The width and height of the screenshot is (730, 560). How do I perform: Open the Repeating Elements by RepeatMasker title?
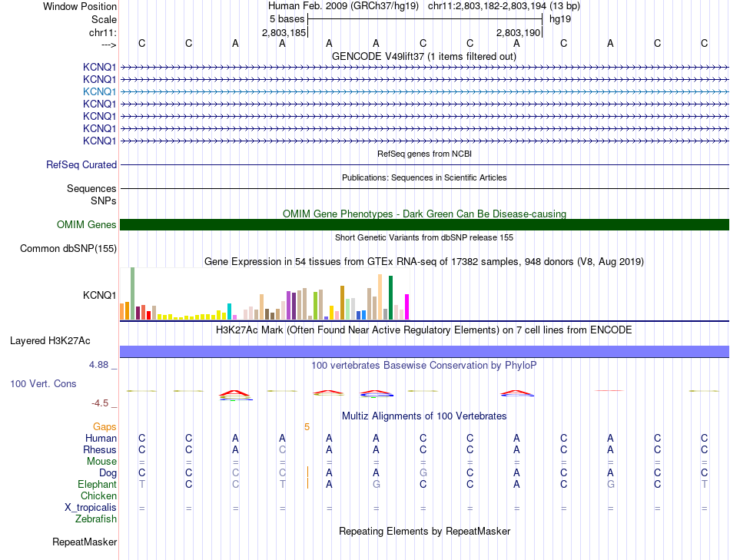(x=424, y=532)
